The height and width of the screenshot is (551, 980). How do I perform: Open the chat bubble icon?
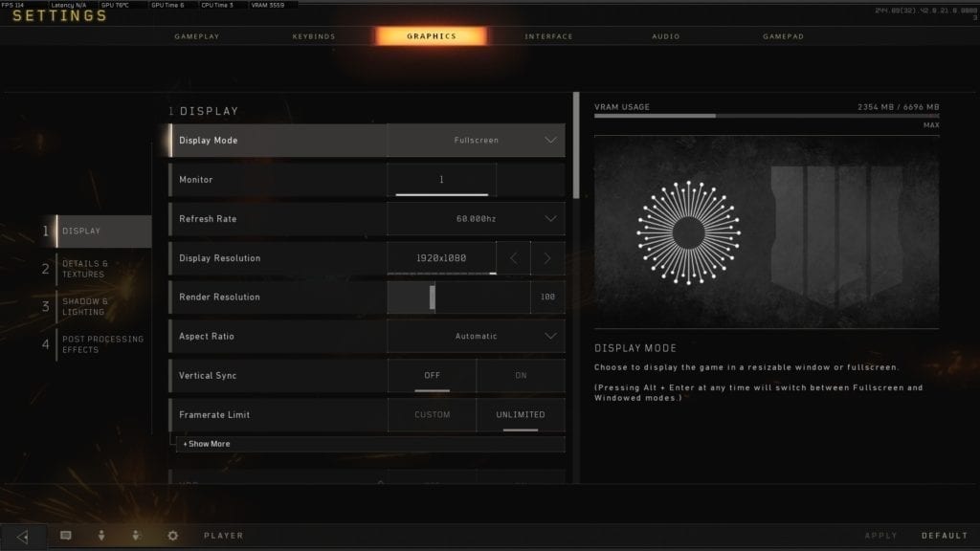click(66, 536)
